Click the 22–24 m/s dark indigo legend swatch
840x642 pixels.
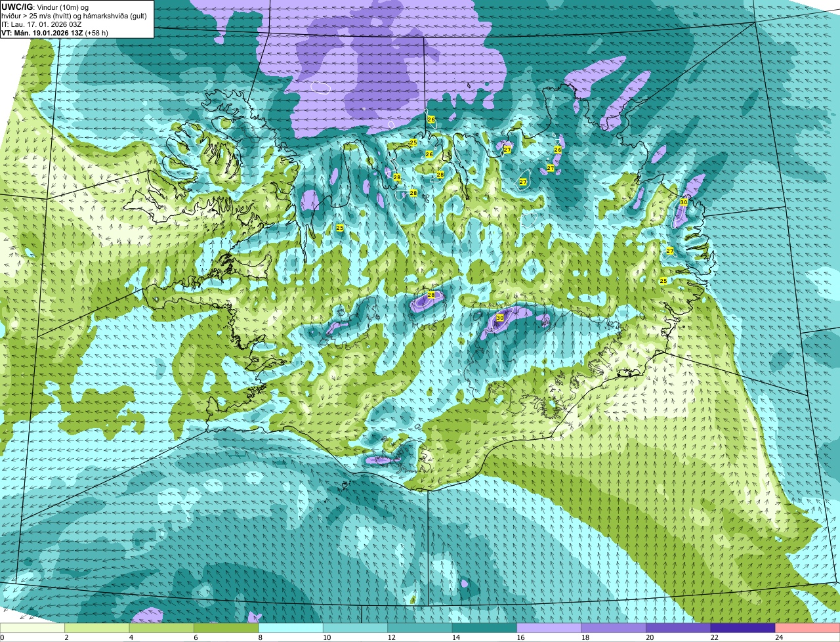[743, 628]
